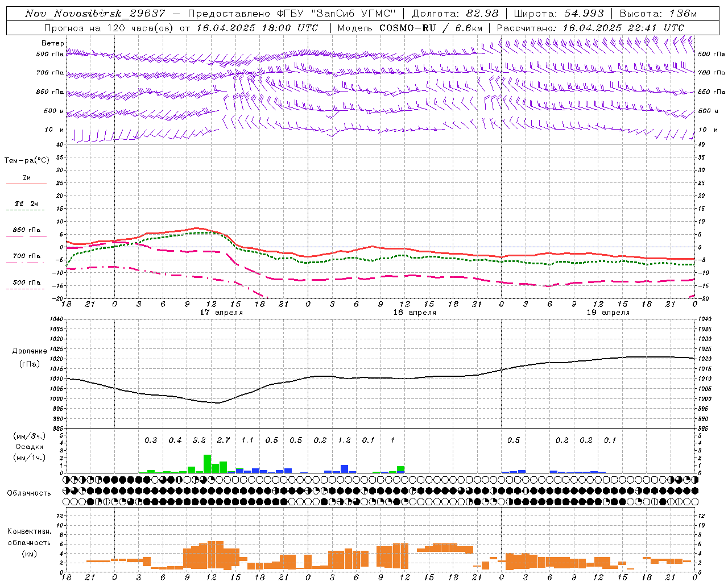Click the 2.7 precipitation value
The image size is (728, 582).
pyautogui.click(x=224, y=440)
